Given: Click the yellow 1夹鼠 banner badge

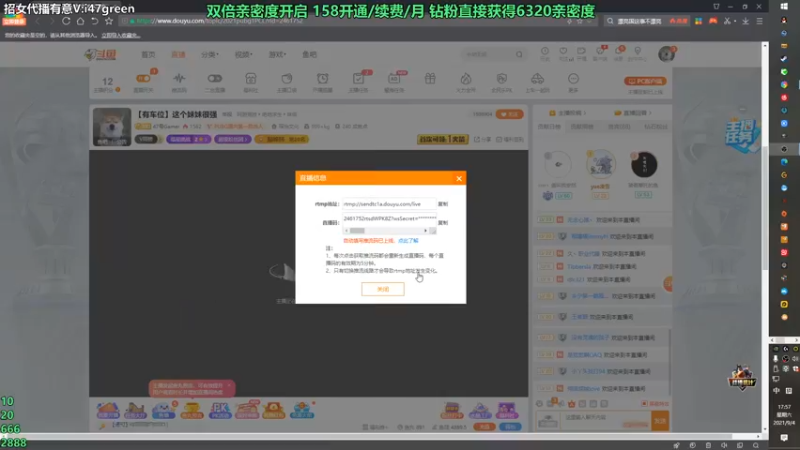Looking at the screenshot, I should click(442, 139).
